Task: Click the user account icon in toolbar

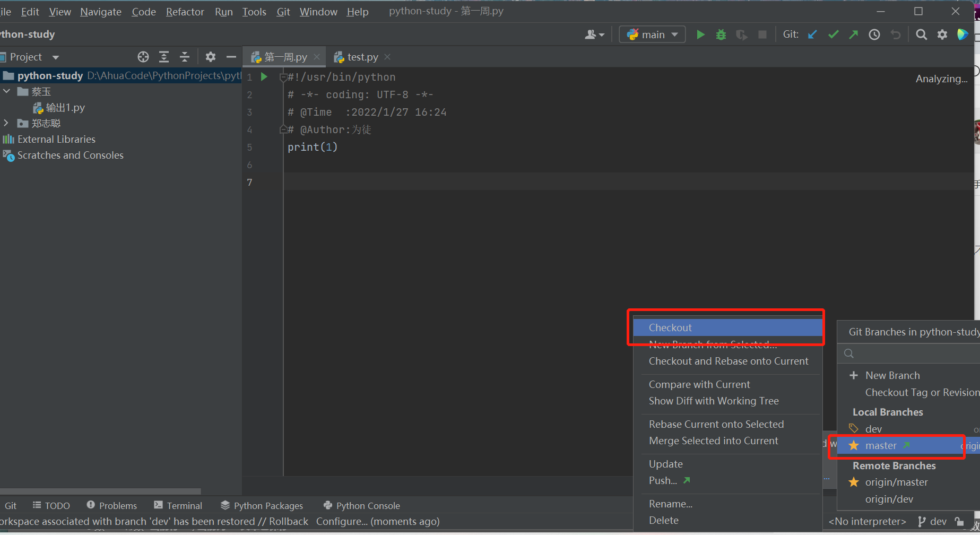Action: (x=594, y=34)
